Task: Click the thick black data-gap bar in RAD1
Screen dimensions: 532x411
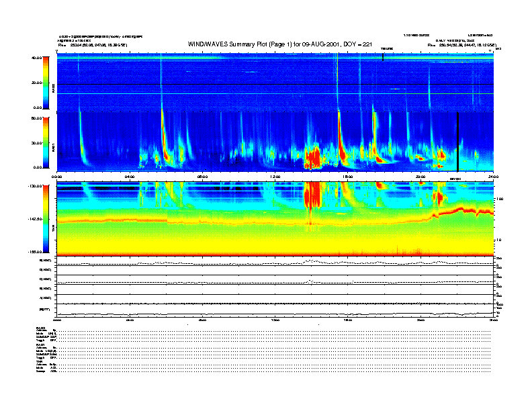Action: (457, 142)
